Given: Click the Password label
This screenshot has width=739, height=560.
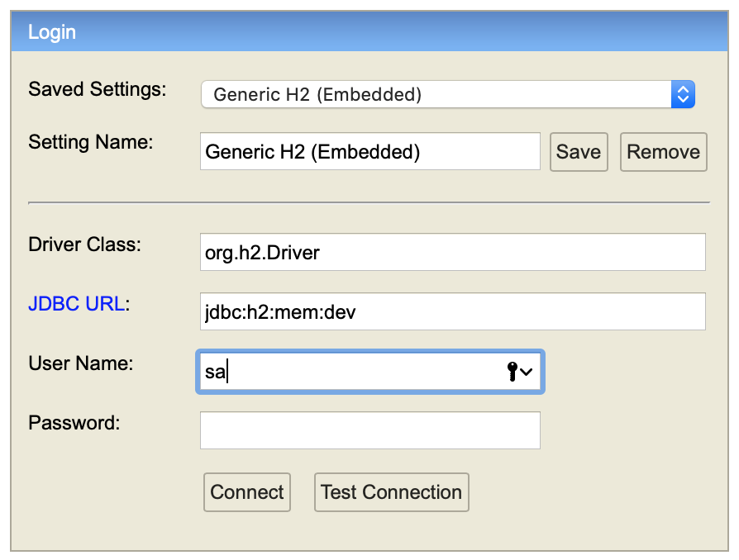Looking at the screenshot, I should 74,422.
